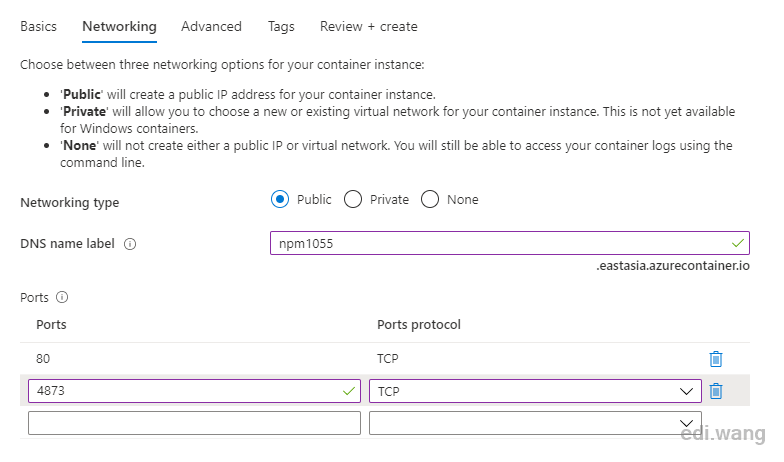
Task: Edit the 4873 port field
Action: [194, 391]
